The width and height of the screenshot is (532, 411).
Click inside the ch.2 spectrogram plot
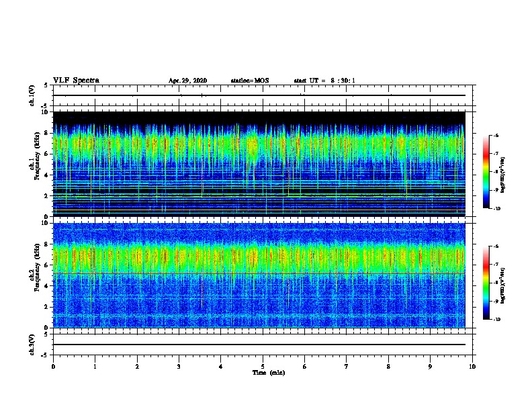pyautogui.click(x=259, y=275)
